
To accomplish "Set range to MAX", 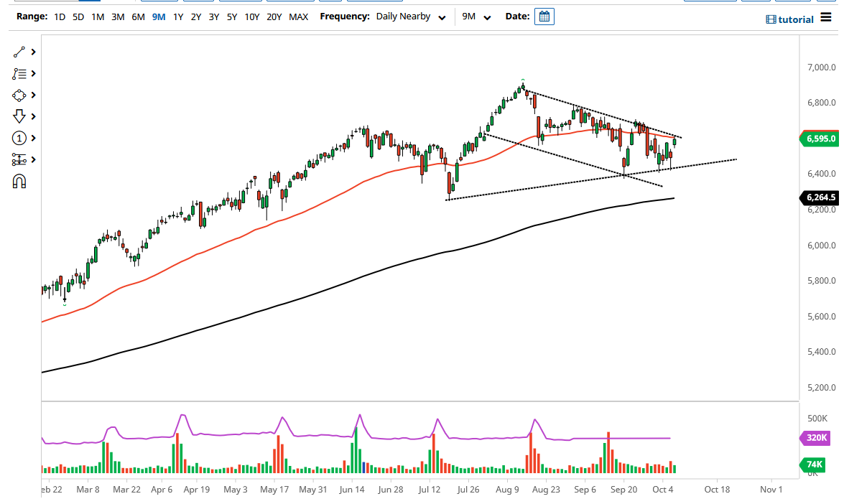I will [x=298, y=17].
